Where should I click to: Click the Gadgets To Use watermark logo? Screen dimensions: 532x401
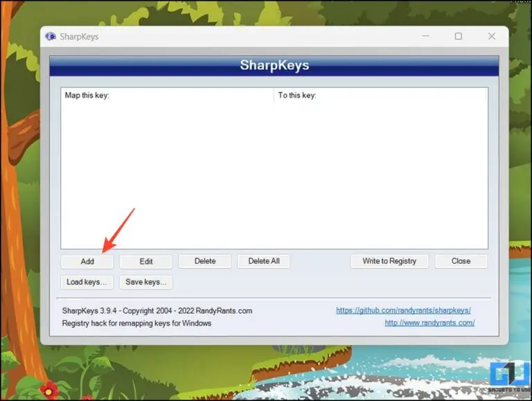510,377
